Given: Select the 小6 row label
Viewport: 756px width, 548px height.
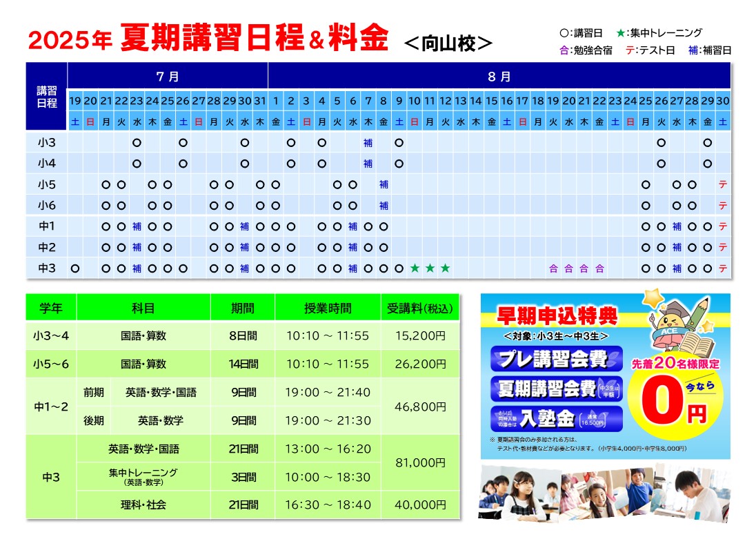Looking at the screenshot, I should pos(47,206).
